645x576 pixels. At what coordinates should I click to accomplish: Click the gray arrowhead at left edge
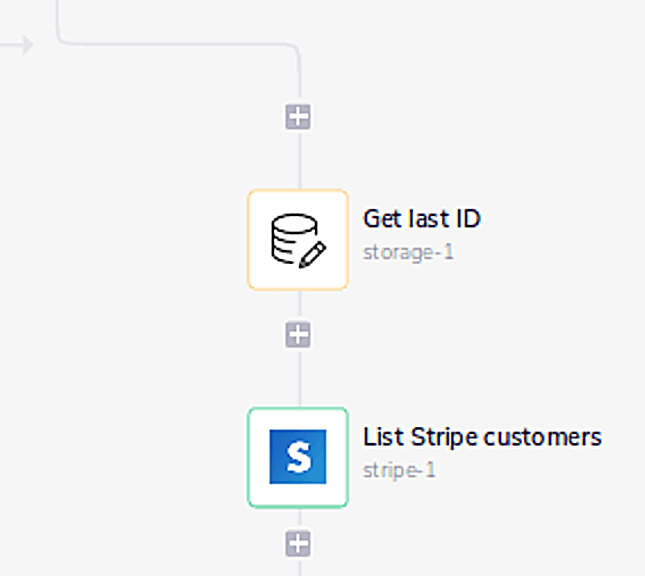pyautogui.click(x=26, y=45)
